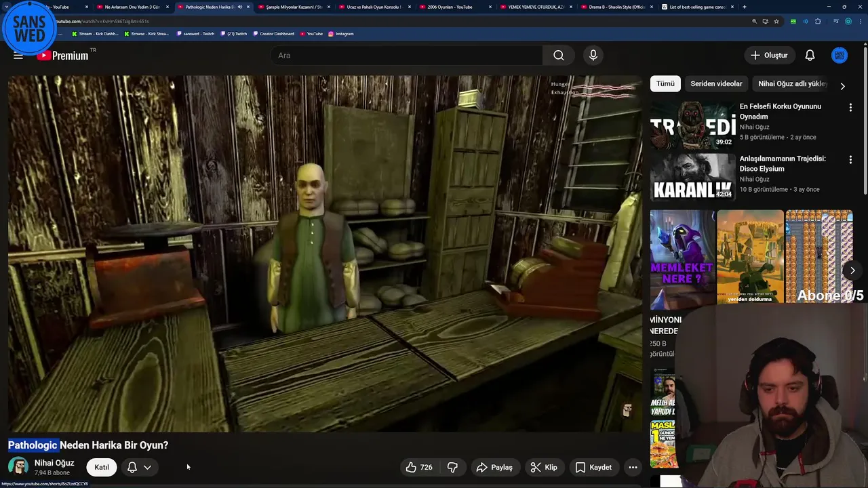868x488 pixels.
Task: Open 'Nihai Oğuz' channel name link
Action: click(x=54, y=463)
